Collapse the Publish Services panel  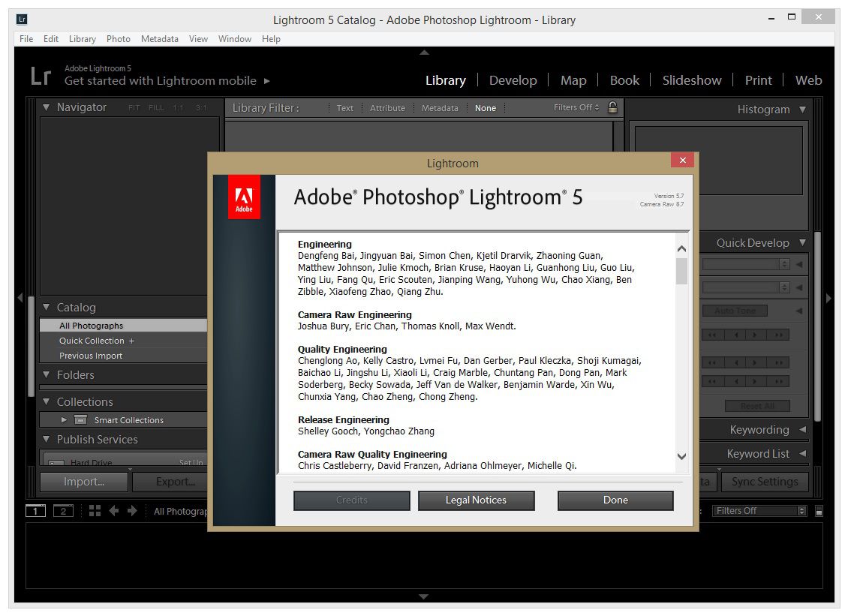tap(46, 439)
